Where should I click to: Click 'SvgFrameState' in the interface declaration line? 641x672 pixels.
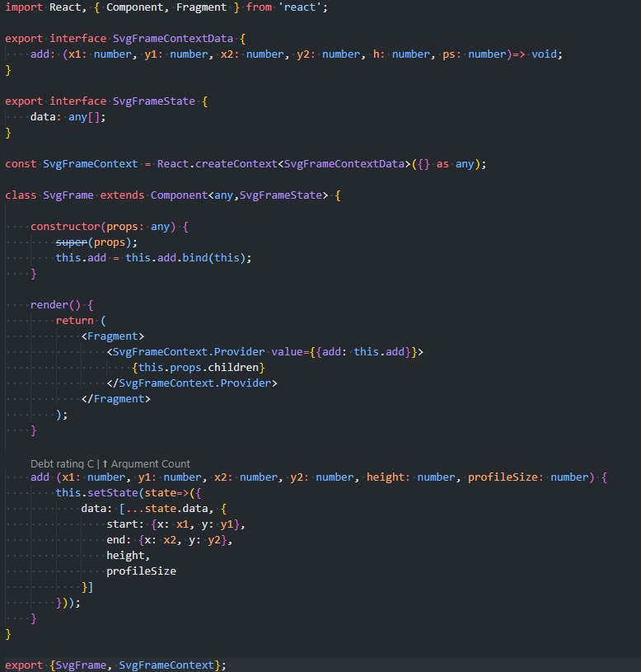pyautogui.click(x=154, y=101)
